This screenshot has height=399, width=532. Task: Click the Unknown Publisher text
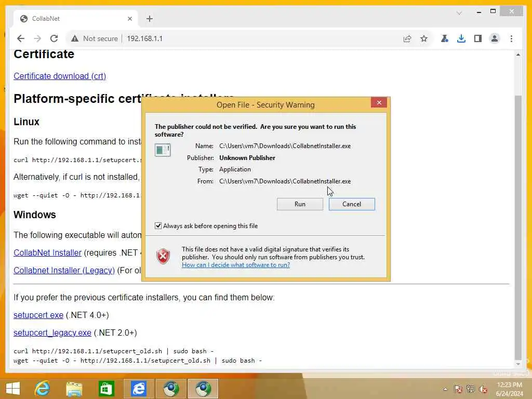[x=247, y=158]
